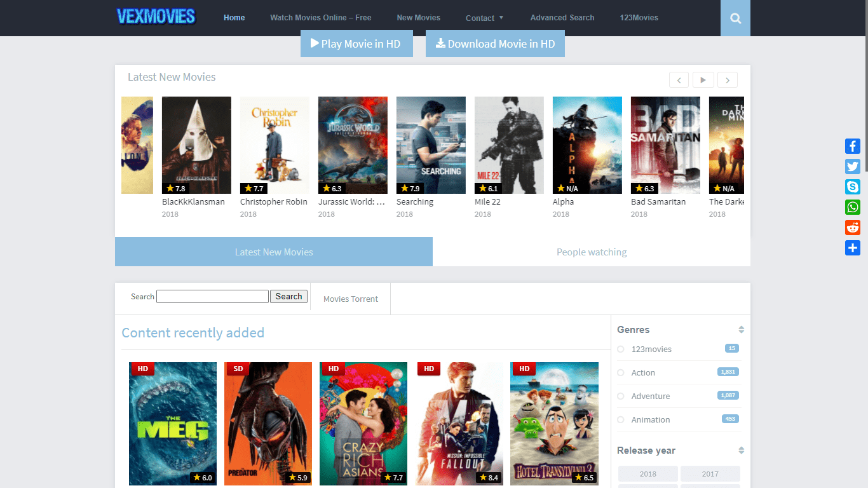Open the Mile 22 movie poster
Viewport: 868px width, 488px height.
(509, 145)
